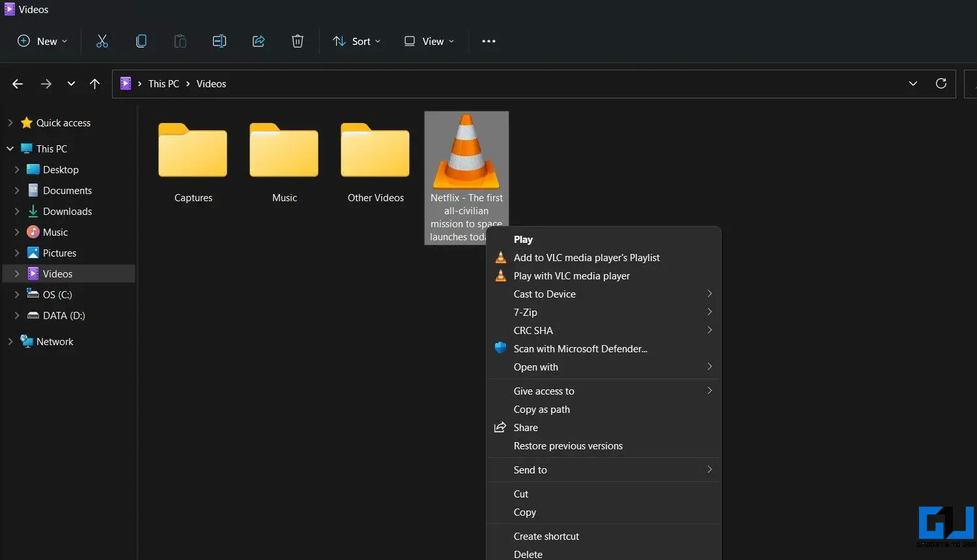This screenshot has height=560, width=977.
Task: Click the Delete trash icon in toolbar
Action: coord(298,41)
